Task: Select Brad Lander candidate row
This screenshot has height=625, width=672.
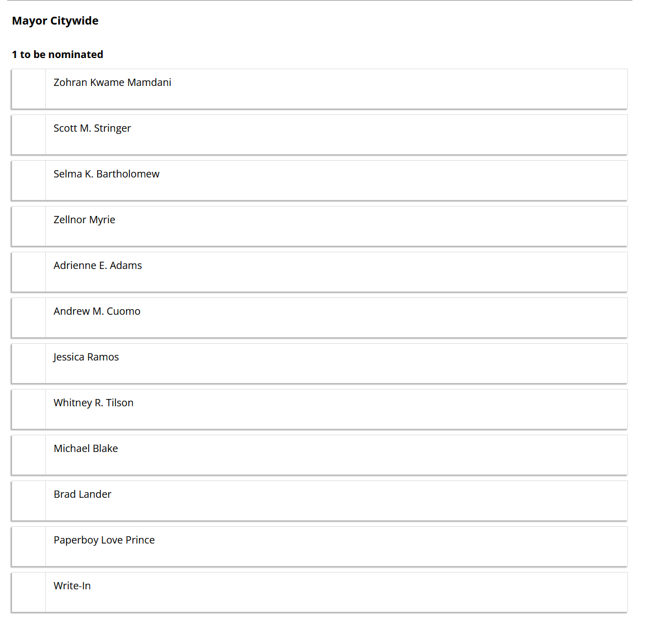Action: click(319, 501)
